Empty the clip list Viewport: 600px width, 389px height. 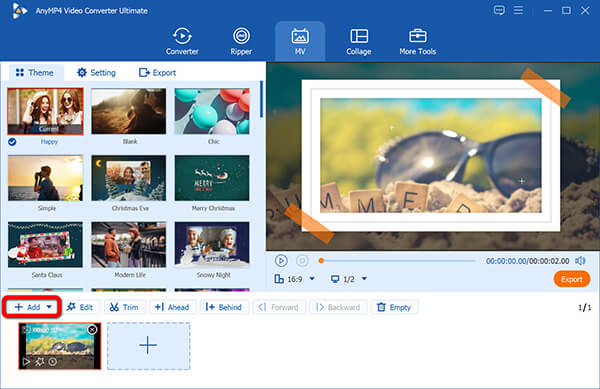[394, 307]
